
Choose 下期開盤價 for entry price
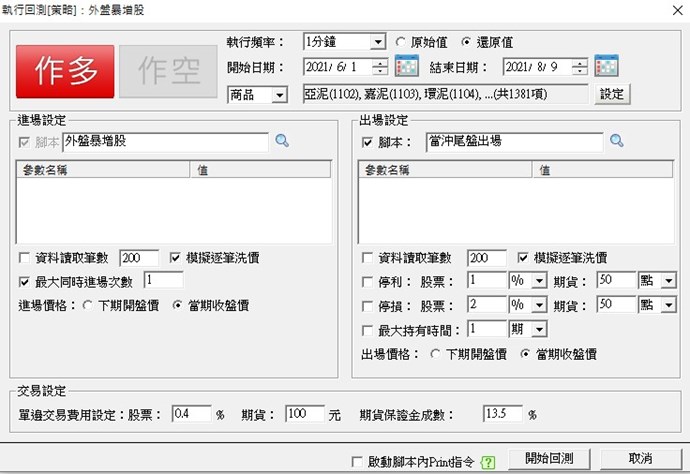pos(88,305)
